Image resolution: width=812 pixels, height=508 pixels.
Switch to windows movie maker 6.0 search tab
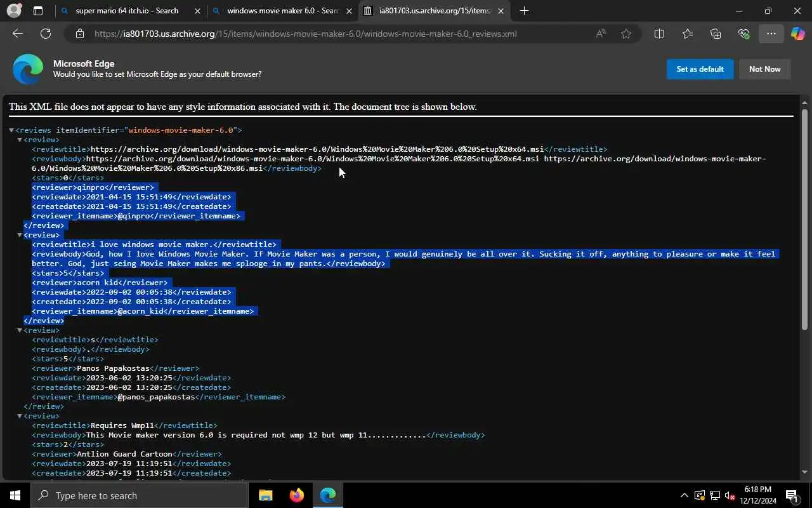(x=283, y=11)
